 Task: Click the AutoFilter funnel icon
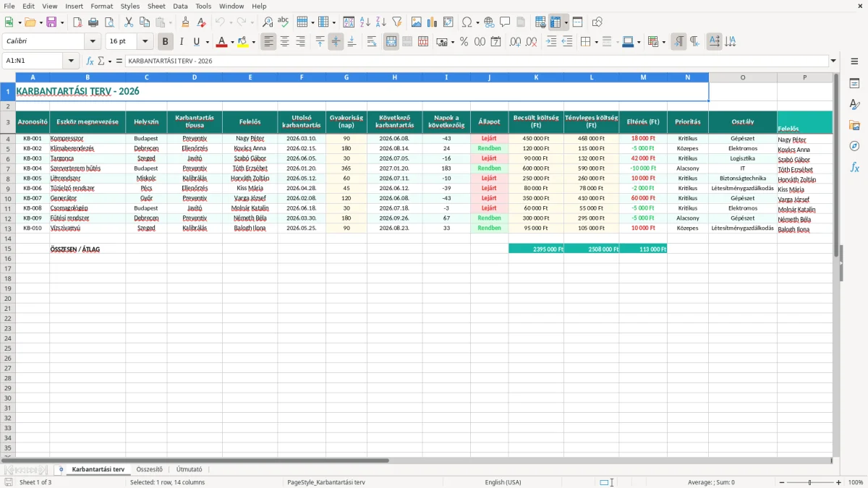(x=397, y=22)
